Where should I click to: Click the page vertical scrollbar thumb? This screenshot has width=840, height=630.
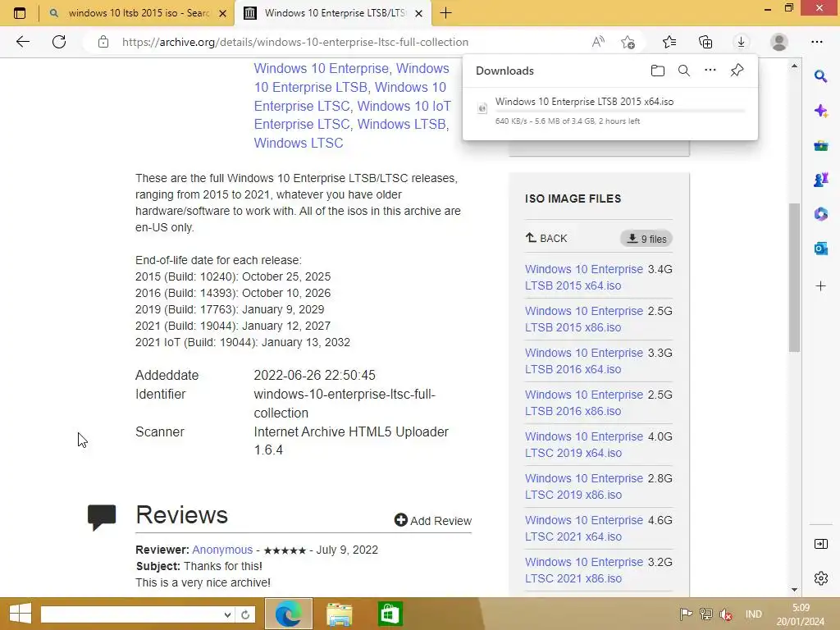[794, 277]
